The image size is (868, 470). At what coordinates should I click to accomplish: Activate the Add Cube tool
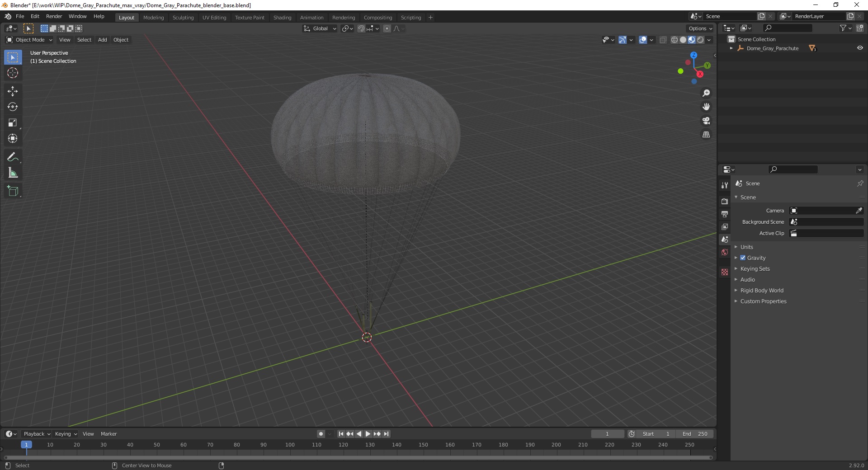[13, 191]
